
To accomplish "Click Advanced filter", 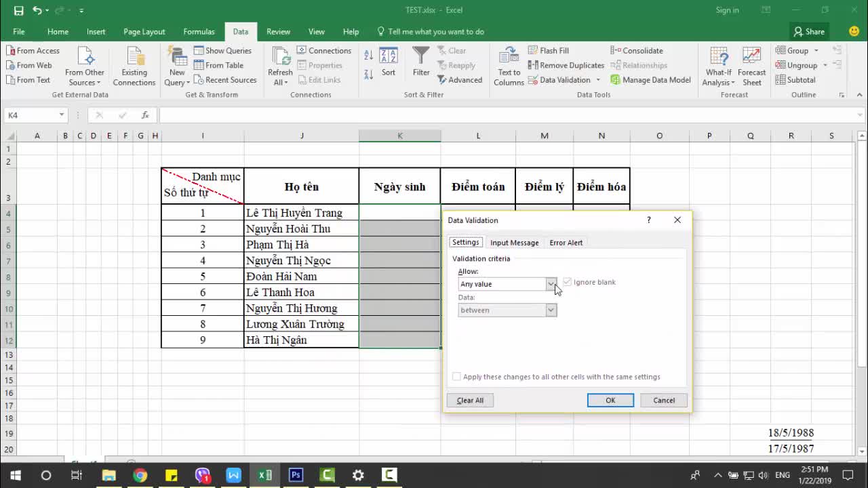I will [460, 80].
